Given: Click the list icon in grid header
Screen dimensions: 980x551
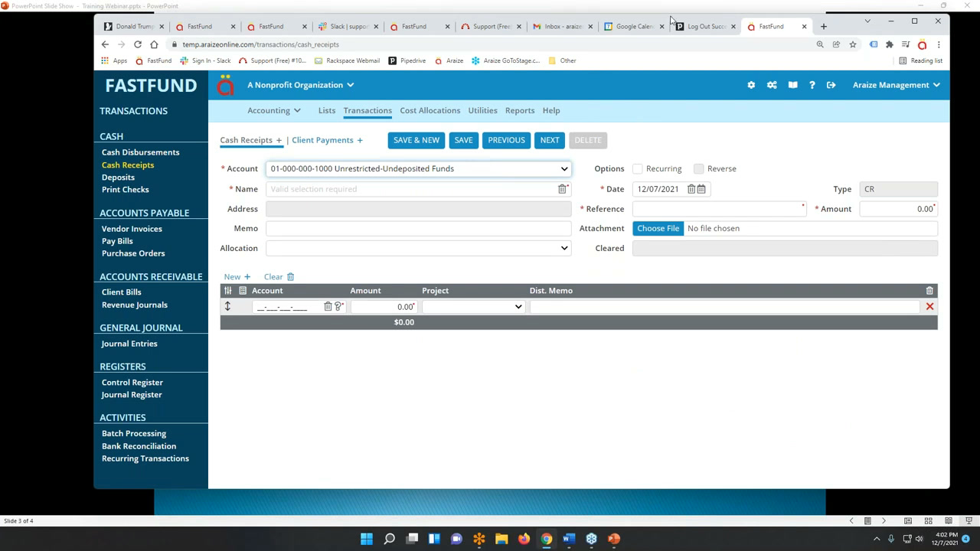Looking at the screenshot, I should point(243,291).
